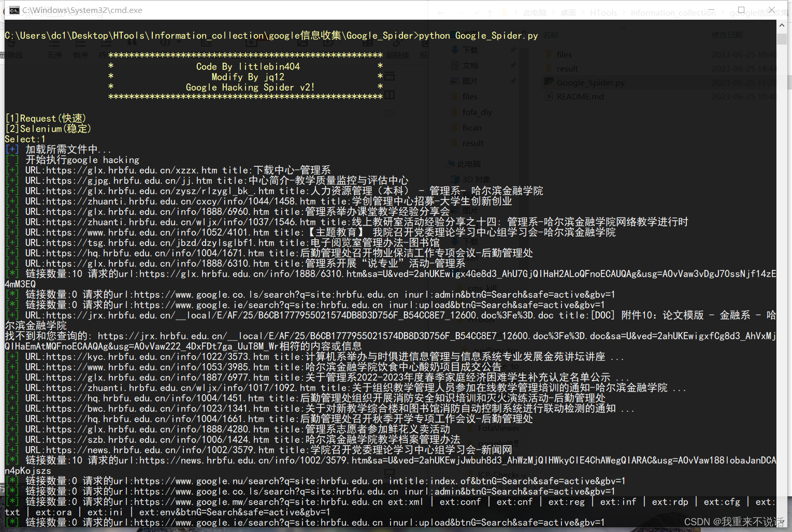Click the xzzx.htm 下载中心-管理系 URL line
792x532 pixels.
(168, 170)
